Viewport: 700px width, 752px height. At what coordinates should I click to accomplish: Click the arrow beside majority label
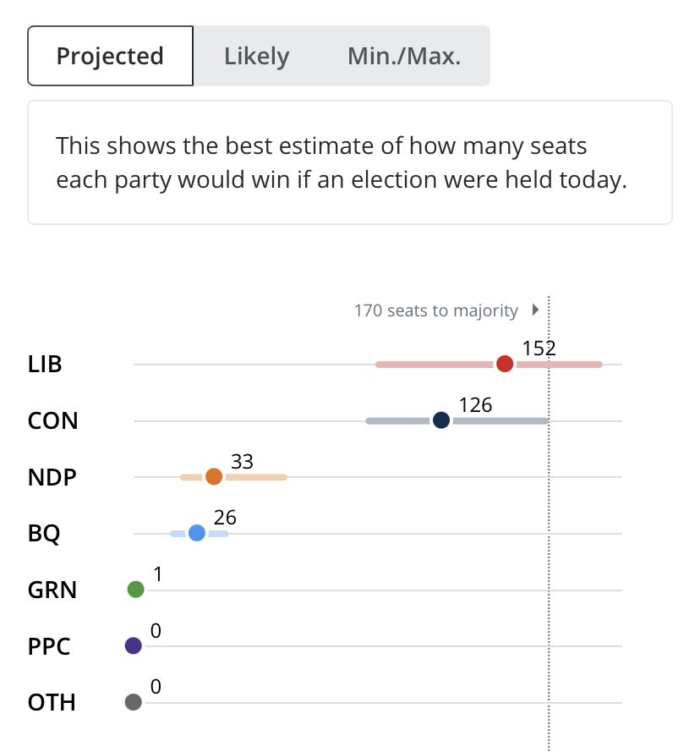tap(535, 310)
